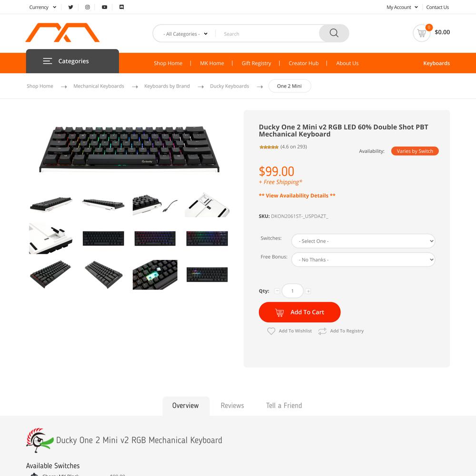The height and width of the screenshot is (476, 476).
Task: Switch to Tell a Friend tab
Action: [284, 406]
